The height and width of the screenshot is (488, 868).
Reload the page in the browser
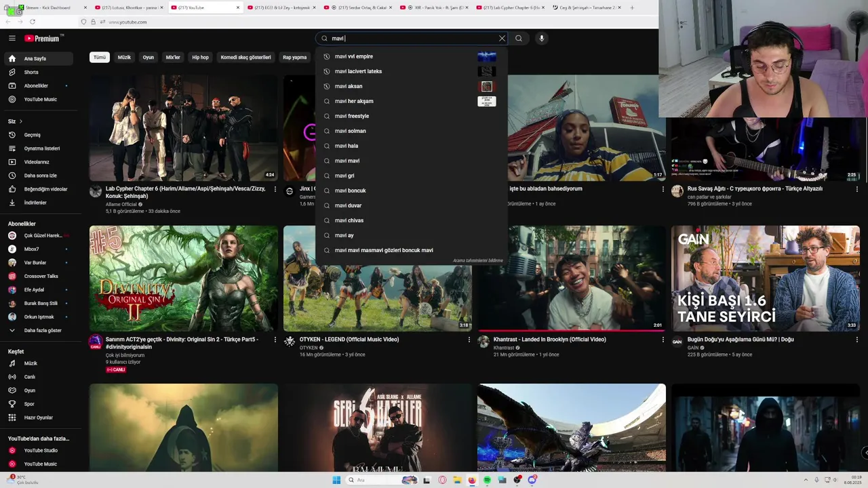32,22
